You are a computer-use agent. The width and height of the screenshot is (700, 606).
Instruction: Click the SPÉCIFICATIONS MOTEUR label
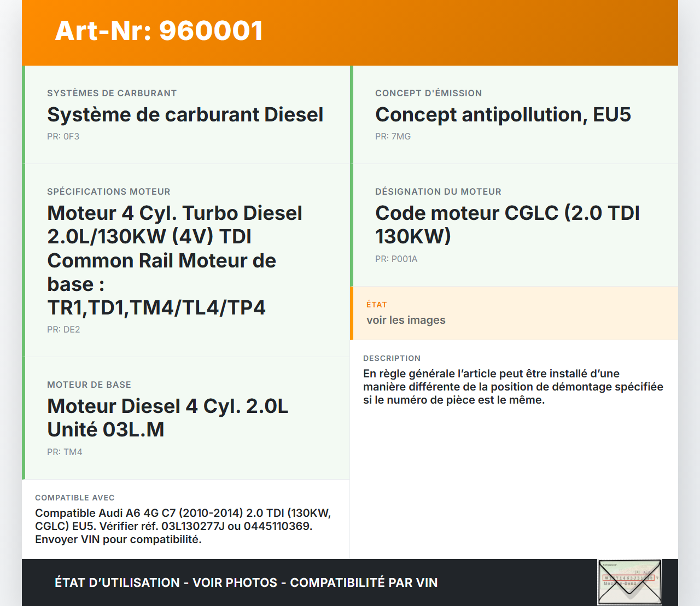pos(108,192)
